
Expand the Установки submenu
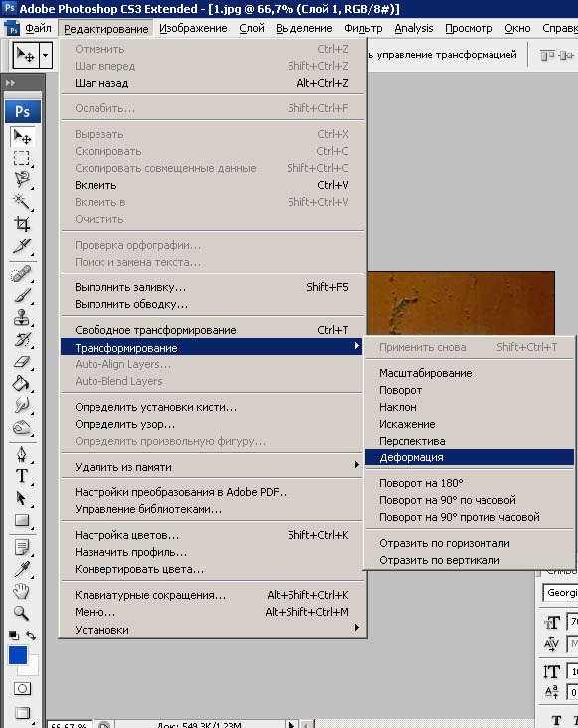[356, 628]
